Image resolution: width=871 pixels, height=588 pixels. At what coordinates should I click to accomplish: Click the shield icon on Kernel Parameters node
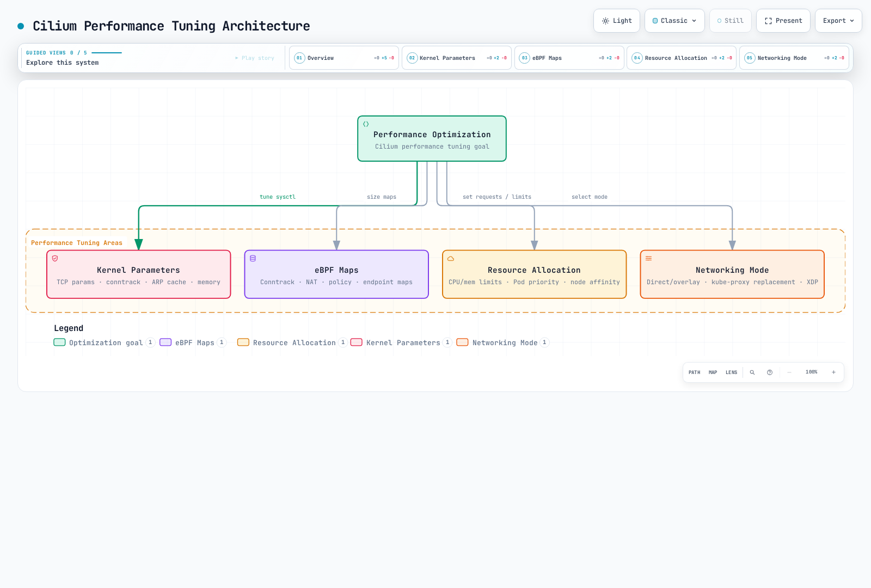55,259
